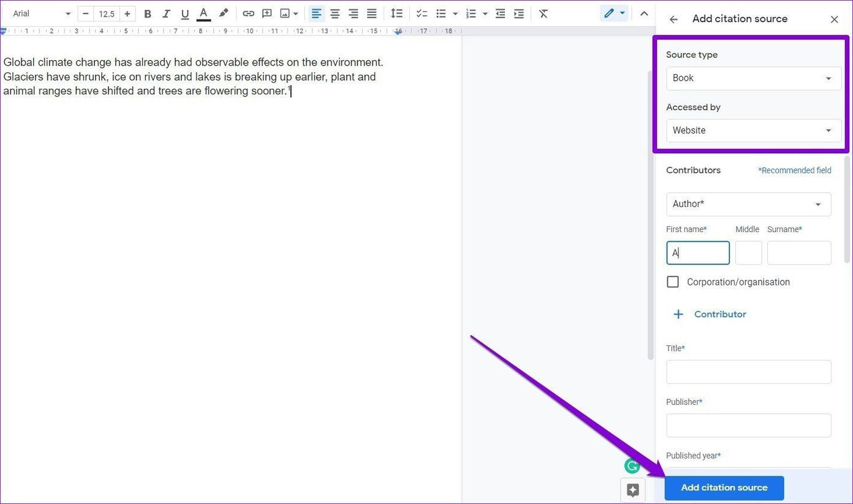Align text right
This screenshot has width=853, height=504.
pyautogui.click(x=353, y=13)
